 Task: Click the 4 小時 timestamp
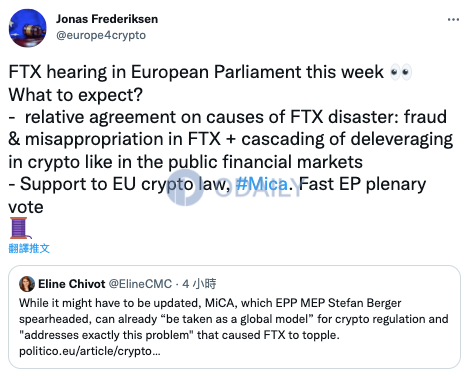(199, 284)
